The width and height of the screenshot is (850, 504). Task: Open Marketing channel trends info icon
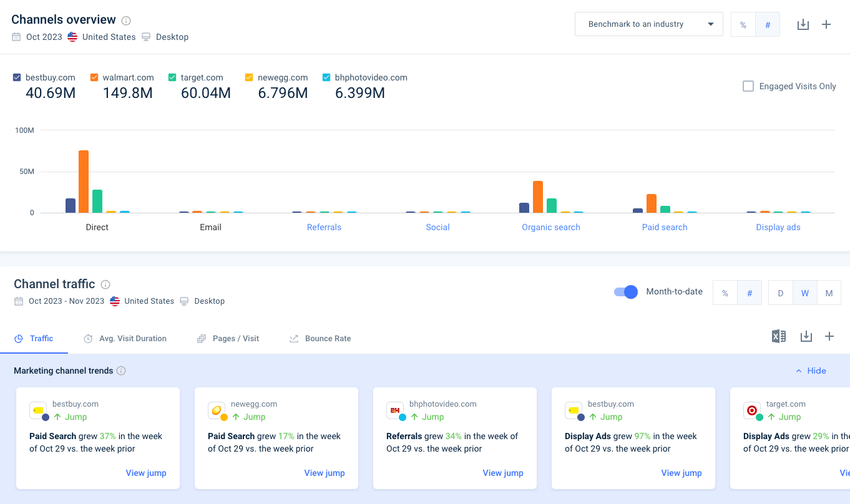point(122,371)
